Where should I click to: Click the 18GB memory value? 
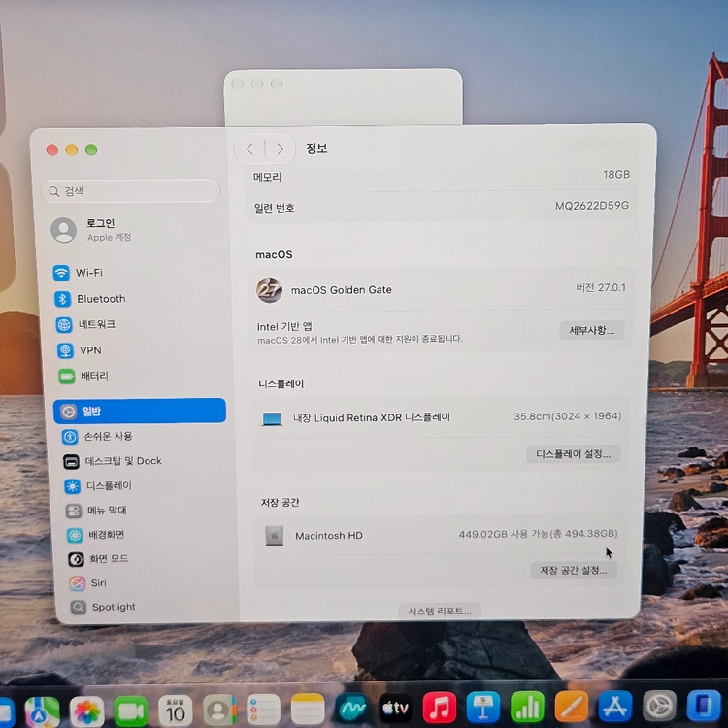click(616, 174)
